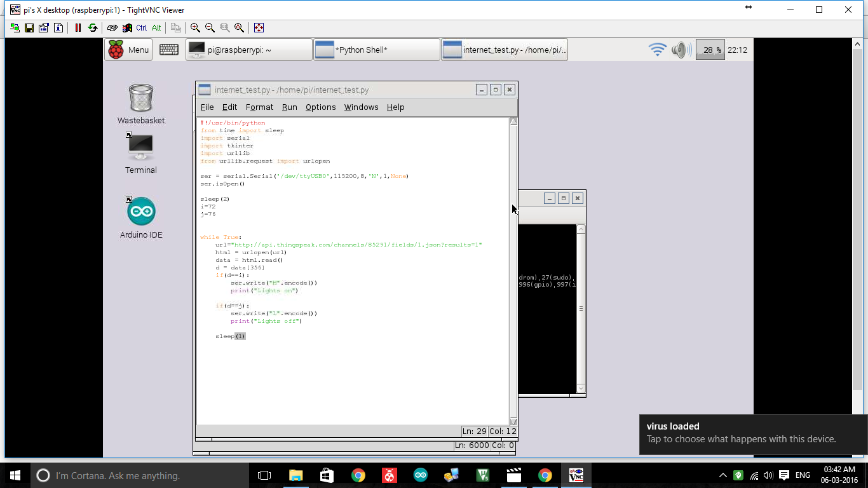
Task: Open the Wastebasket desktop icon
Action: click(x=140, y=104)
